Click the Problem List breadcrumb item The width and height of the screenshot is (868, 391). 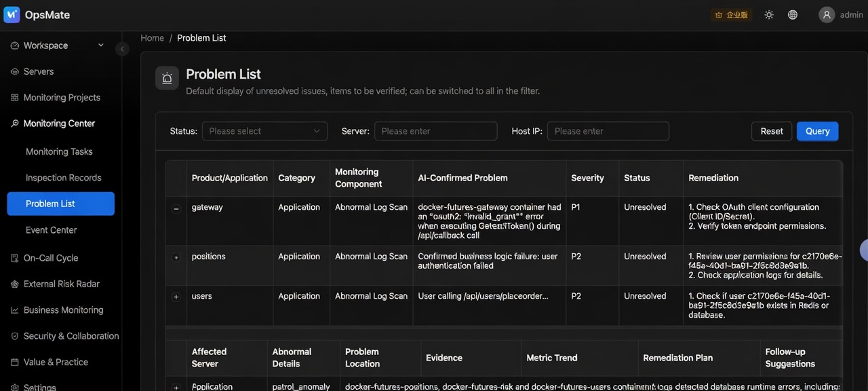click(x=201, y=38)
